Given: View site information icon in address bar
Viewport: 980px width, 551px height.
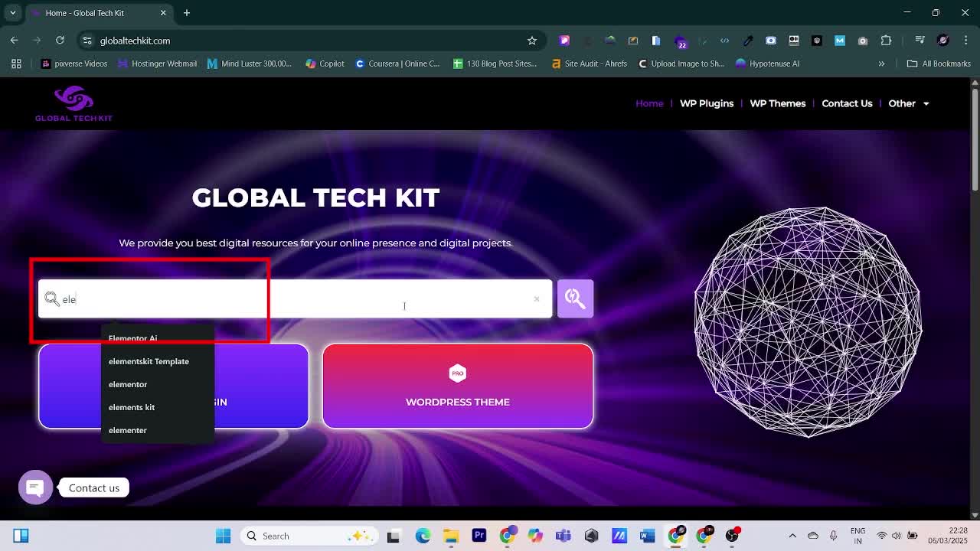Looking at the screenshot, I should 87,41.
